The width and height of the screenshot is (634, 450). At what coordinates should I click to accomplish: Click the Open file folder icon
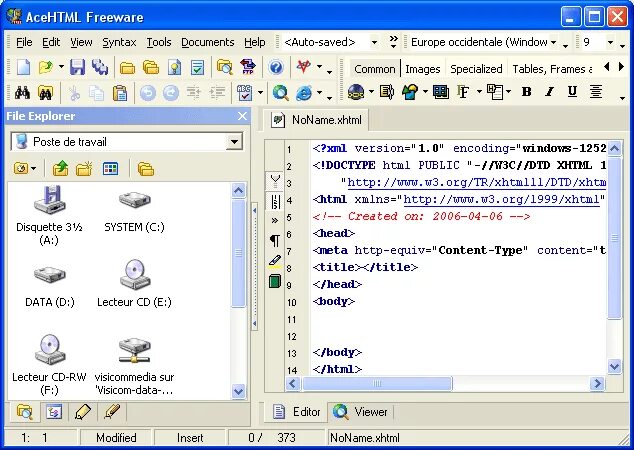click(x=46, y=67)
